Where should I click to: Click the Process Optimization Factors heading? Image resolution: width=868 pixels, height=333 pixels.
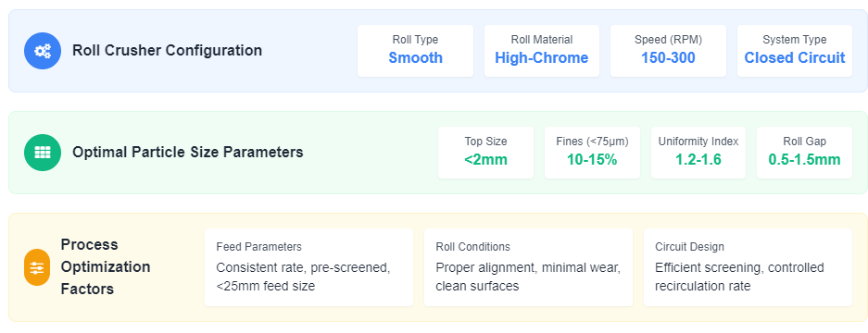(x=106, y=266)
